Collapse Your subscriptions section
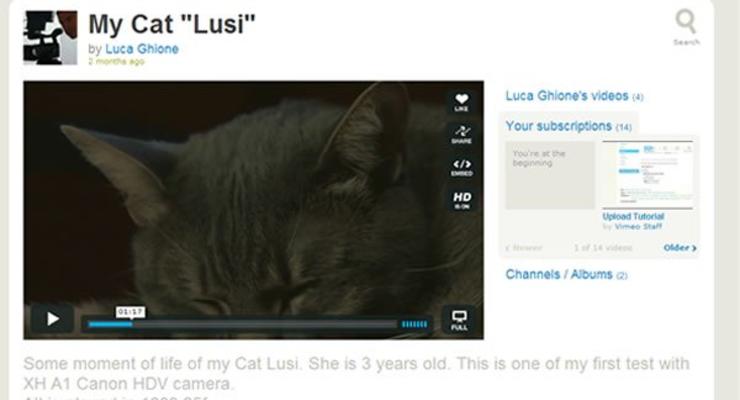This screenshot has height=400, width=740. (x=568, y=126)
